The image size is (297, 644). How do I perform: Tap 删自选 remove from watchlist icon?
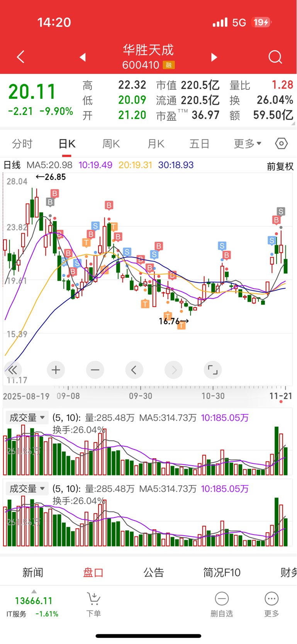[222, 599]
